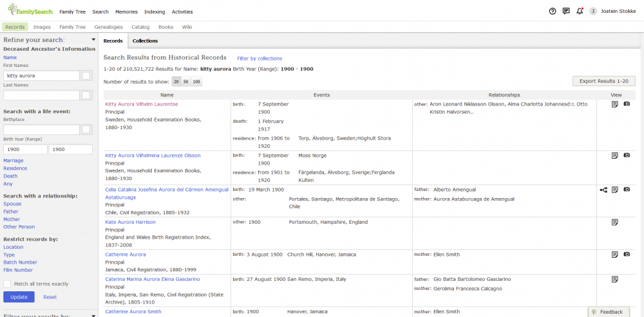Focus the First Names input field
This screenshot has height=317, width=644.
pos(41,76)
